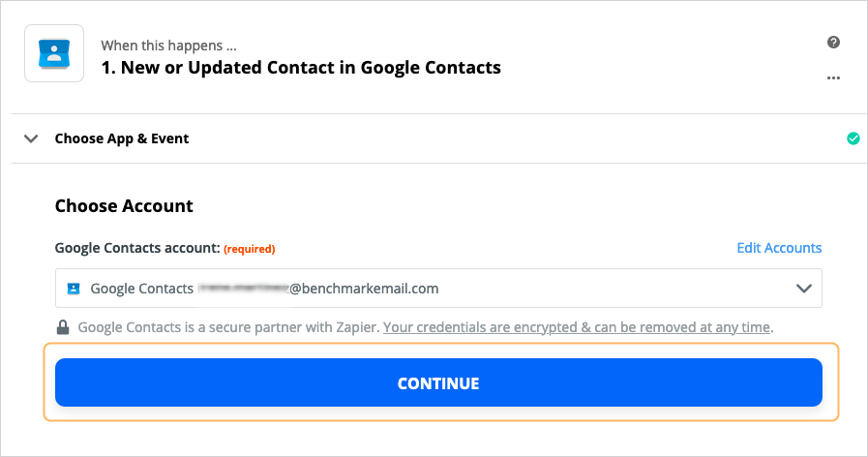Collapse the Choose App & Event chevron
Screen dimensions: 868x457
(31, 138)
